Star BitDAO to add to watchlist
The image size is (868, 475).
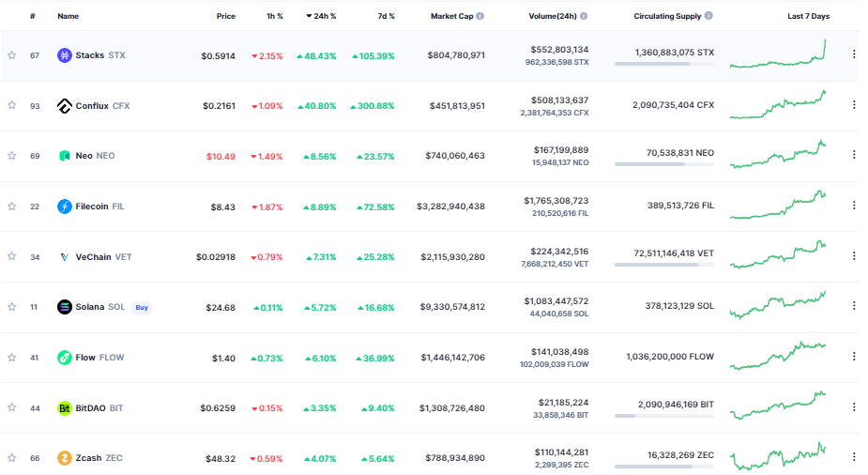pyautogui.click(x=11, y=407)
